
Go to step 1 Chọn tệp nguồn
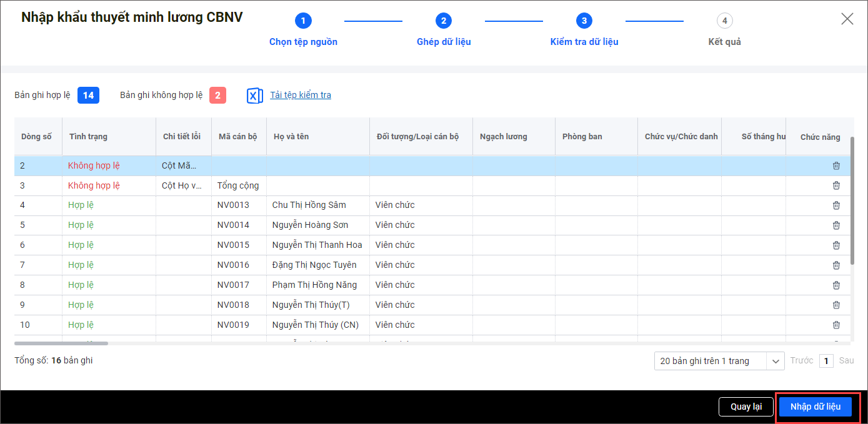[303, 21]
